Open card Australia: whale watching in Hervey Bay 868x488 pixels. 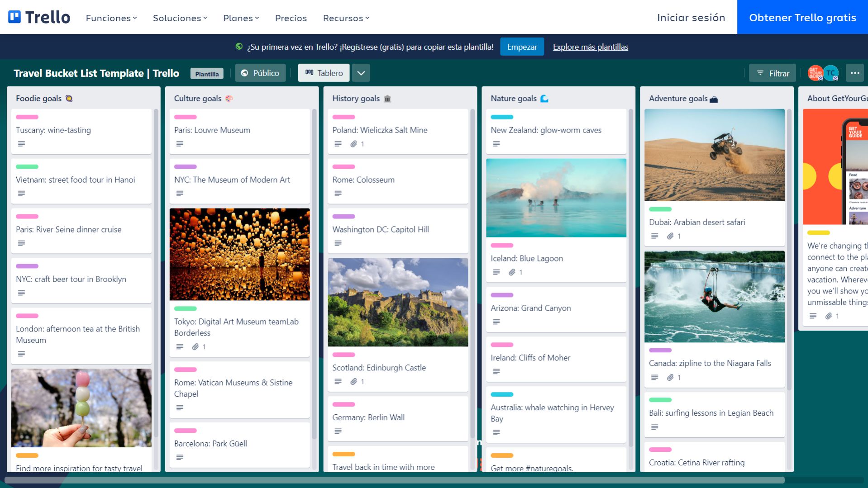556,414
